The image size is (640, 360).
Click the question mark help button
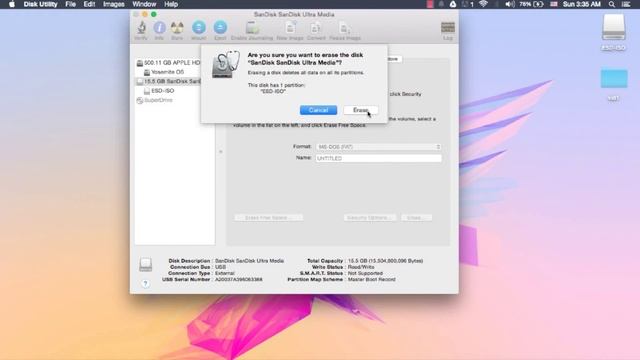[145, 283]
